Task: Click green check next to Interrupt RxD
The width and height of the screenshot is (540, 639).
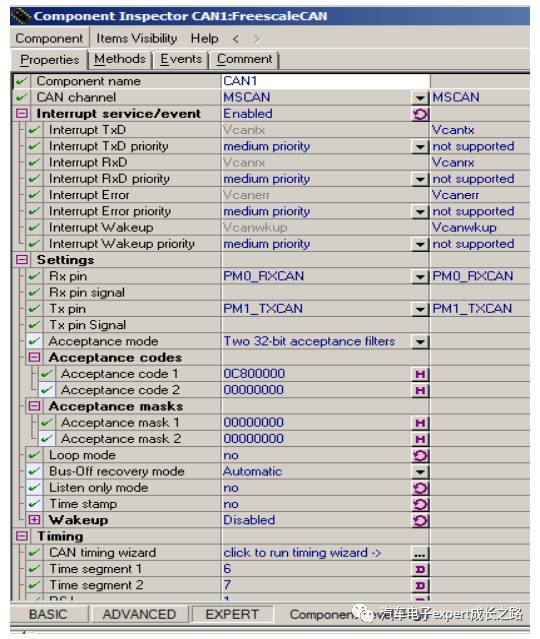Action: pos(34,163)
